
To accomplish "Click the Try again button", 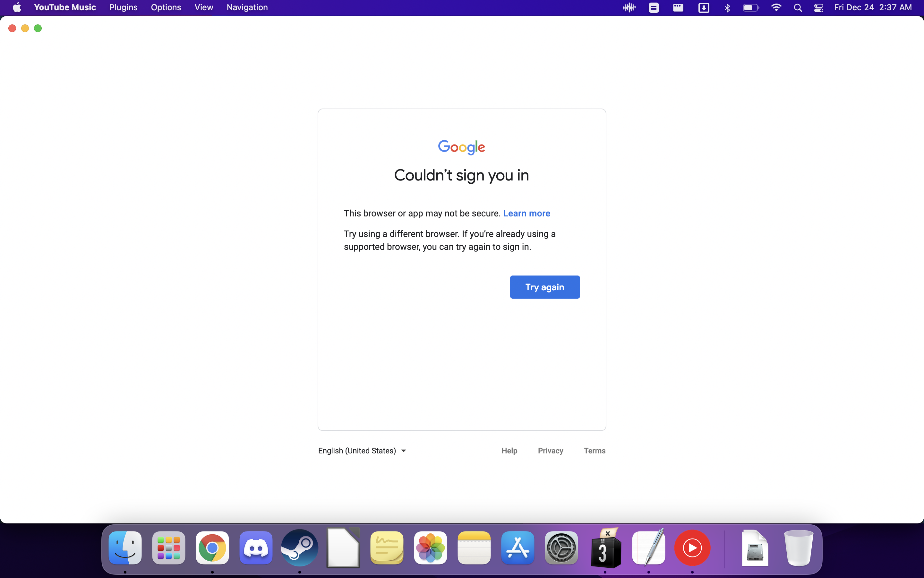I will (x=545, y=287).
